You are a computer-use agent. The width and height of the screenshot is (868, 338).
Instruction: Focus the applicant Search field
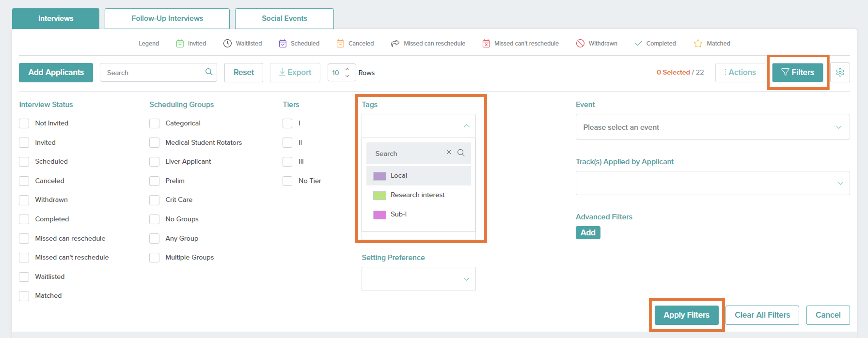pyautogui.click(x=158, y=72)
